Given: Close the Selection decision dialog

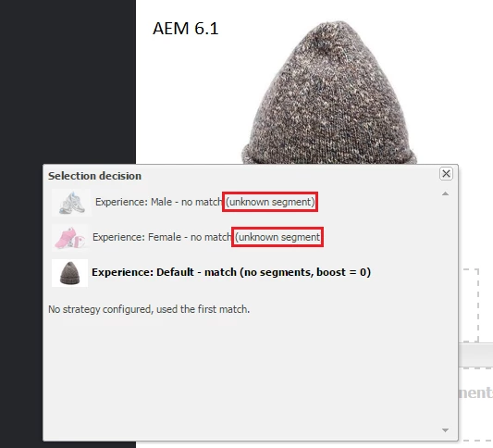Looking at the screenshot, I should (x=446, y=174).
